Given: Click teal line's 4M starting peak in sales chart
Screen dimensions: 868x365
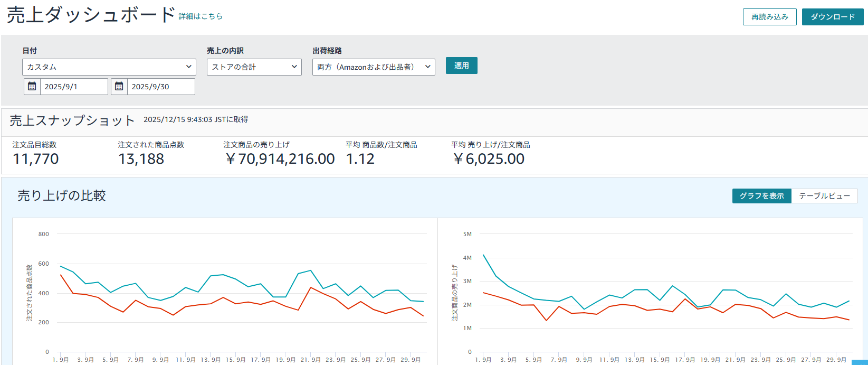Looking at the screenshot, I should point(483,255).
